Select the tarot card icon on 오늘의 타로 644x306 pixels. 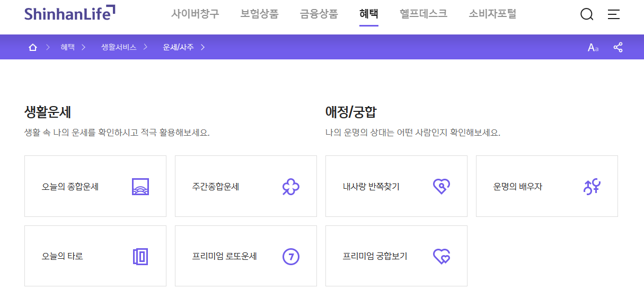[141, 256]
